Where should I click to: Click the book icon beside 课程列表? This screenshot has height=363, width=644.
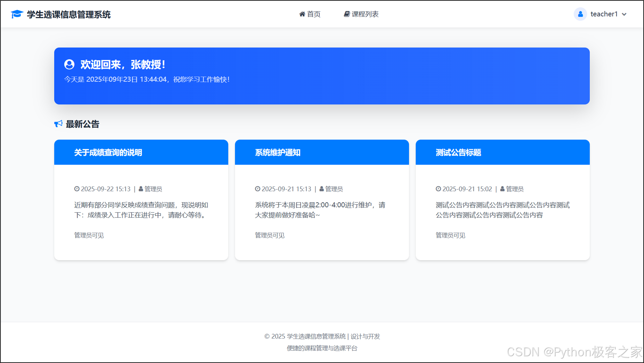[x=346, y=14]
